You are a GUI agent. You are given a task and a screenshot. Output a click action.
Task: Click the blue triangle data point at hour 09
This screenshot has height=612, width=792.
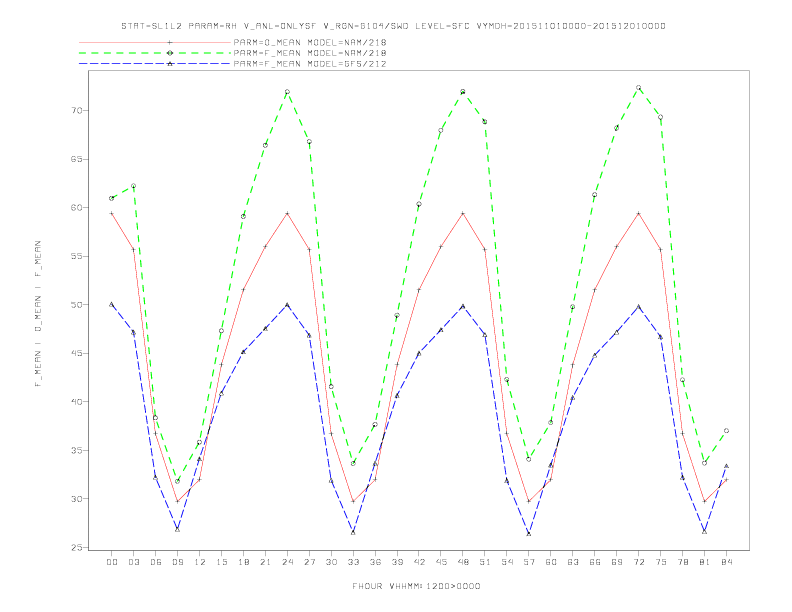pyautogui.click(x=177, y=529)
